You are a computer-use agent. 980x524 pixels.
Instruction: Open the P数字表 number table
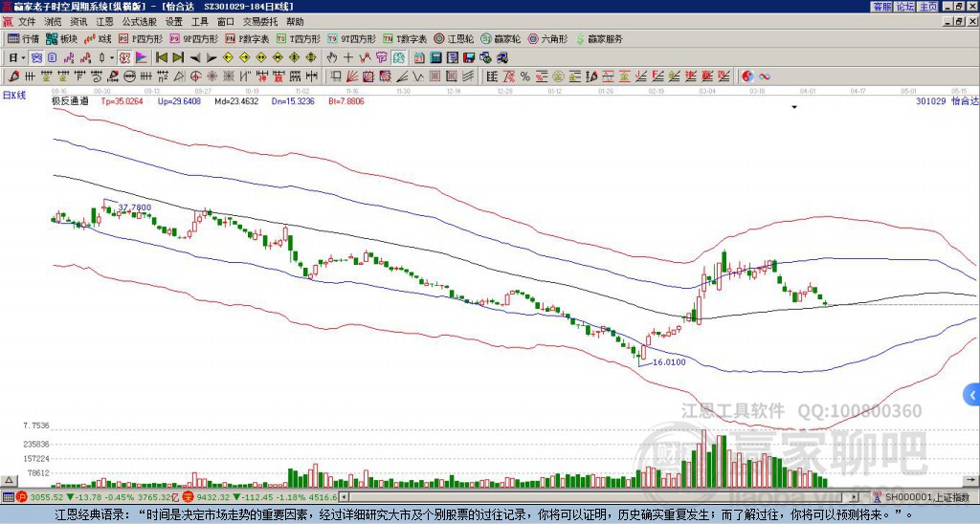(x=248, y=38)
